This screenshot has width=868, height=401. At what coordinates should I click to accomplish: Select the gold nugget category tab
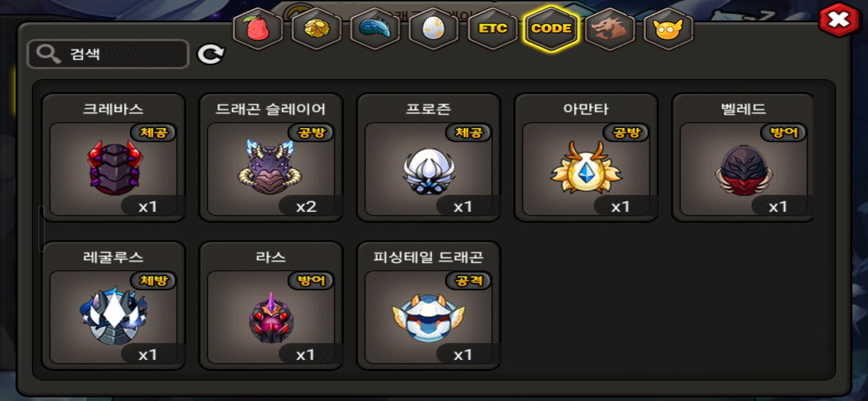(316, 29)
